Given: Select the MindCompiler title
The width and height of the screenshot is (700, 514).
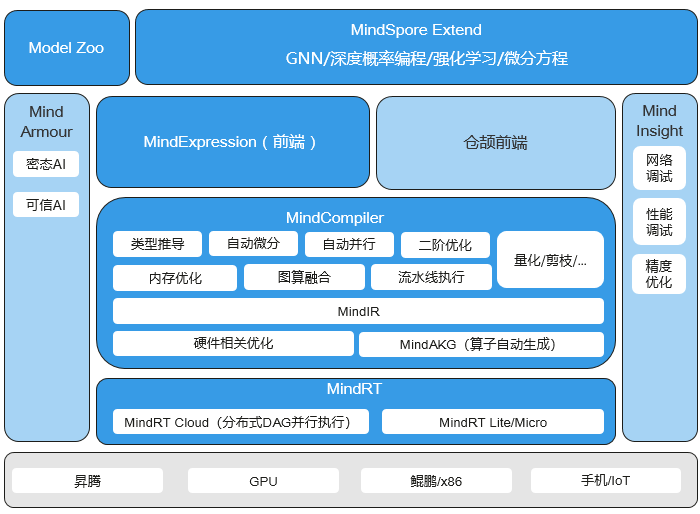Looking at the screenshot, I should coord(335,218).
